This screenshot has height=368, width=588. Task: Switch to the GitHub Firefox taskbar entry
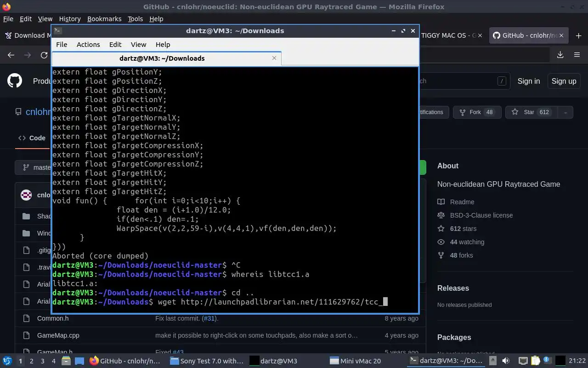[x=125, y=361]
